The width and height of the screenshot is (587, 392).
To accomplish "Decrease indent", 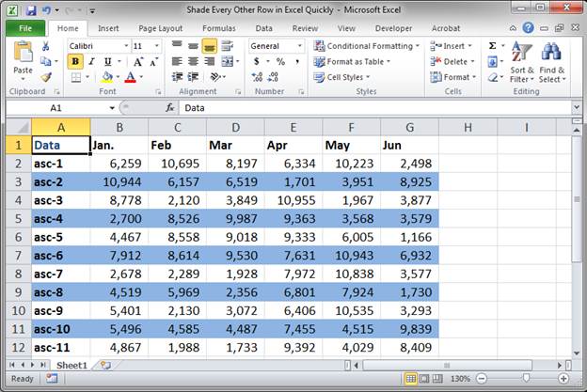I will pos(177,77).
